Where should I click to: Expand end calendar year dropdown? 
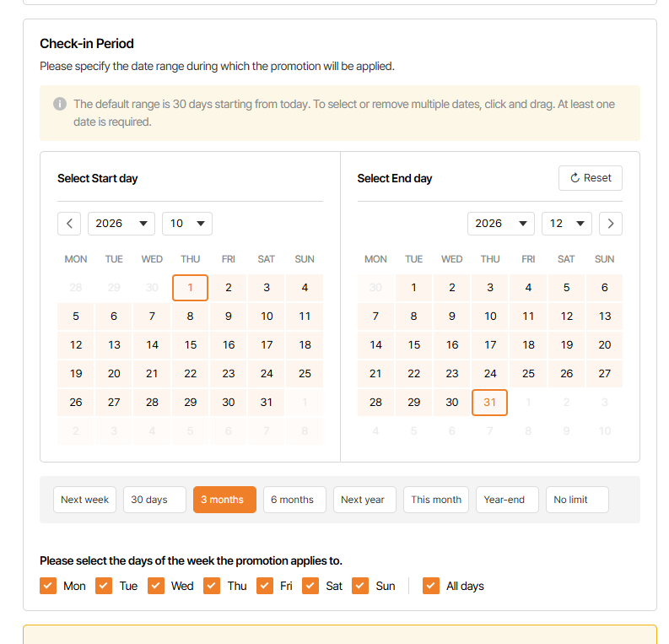pos(501,224)
